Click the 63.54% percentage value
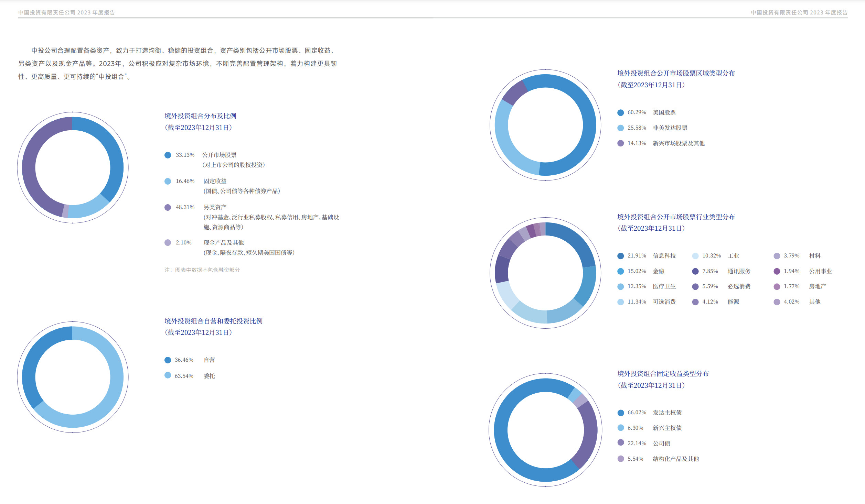 pos(184,376)
